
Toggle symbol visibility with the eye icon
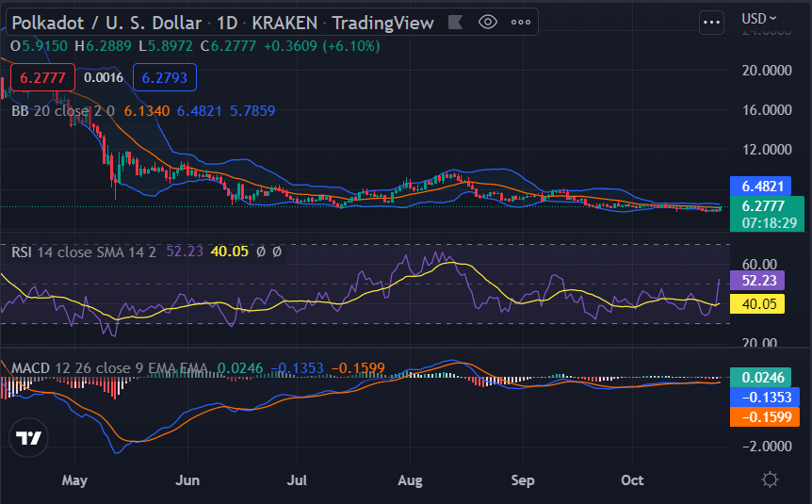[x=488, y=23]
